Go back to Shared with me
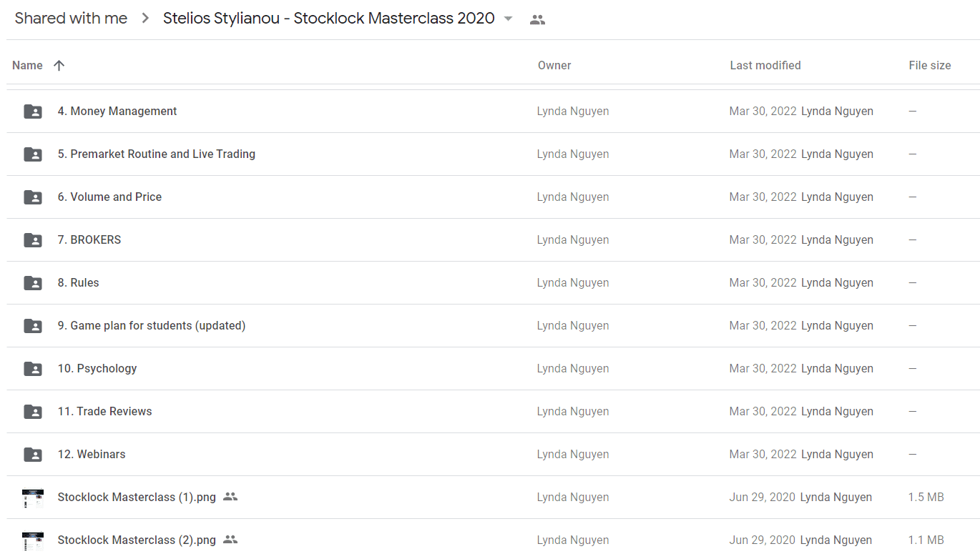Image resolution: width=980 pixels, height=559 pixels. 71,19
